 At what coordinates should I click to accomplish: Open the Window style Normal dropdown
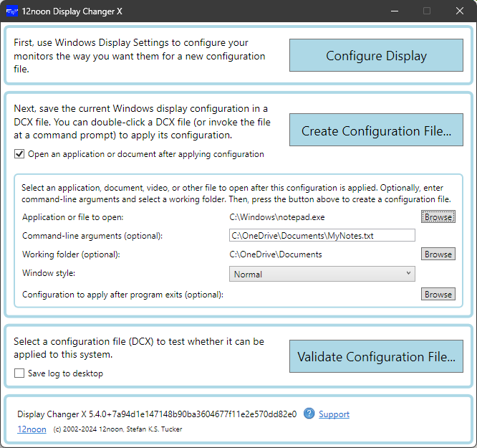pos(322,274)
